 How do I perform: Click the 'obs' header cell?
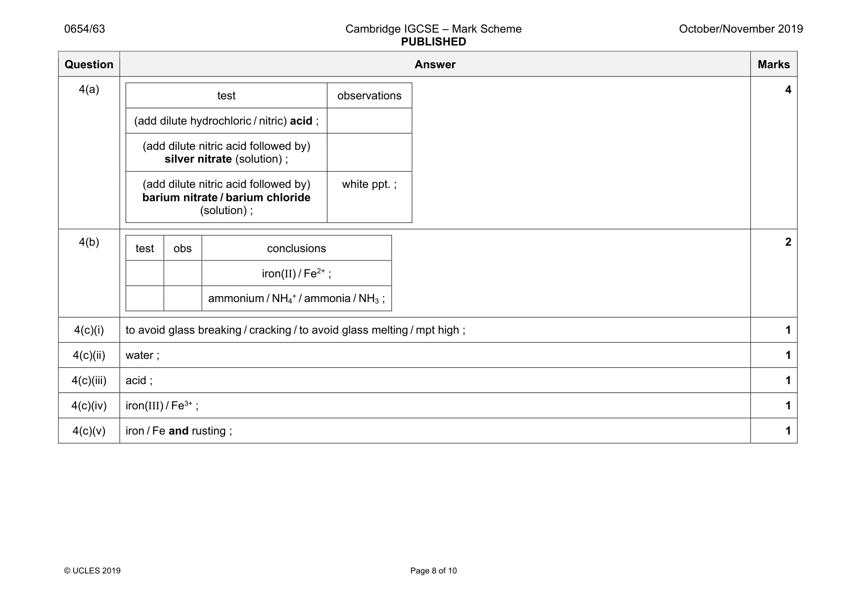point(183,248)
